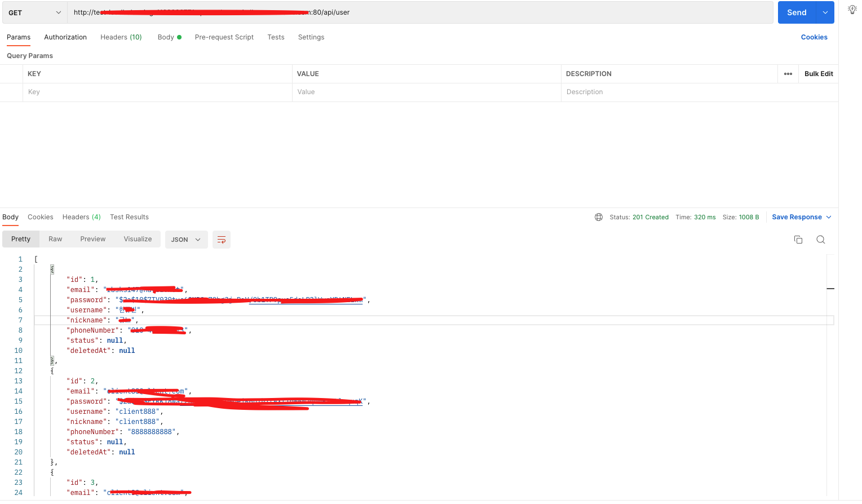Viewport: 862px width, 504px height.
Task: Select the Raw view
Action: pyautogui.click(x=55, y=239)
